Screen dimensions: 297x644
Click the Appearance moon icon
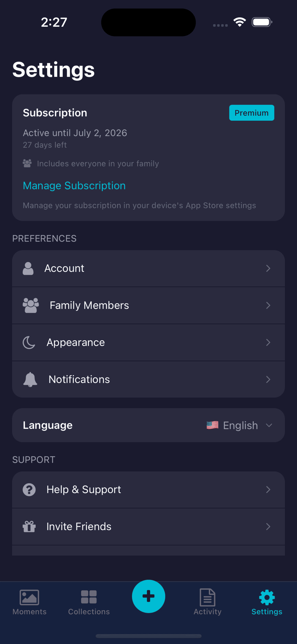click(x=29, y=342)
